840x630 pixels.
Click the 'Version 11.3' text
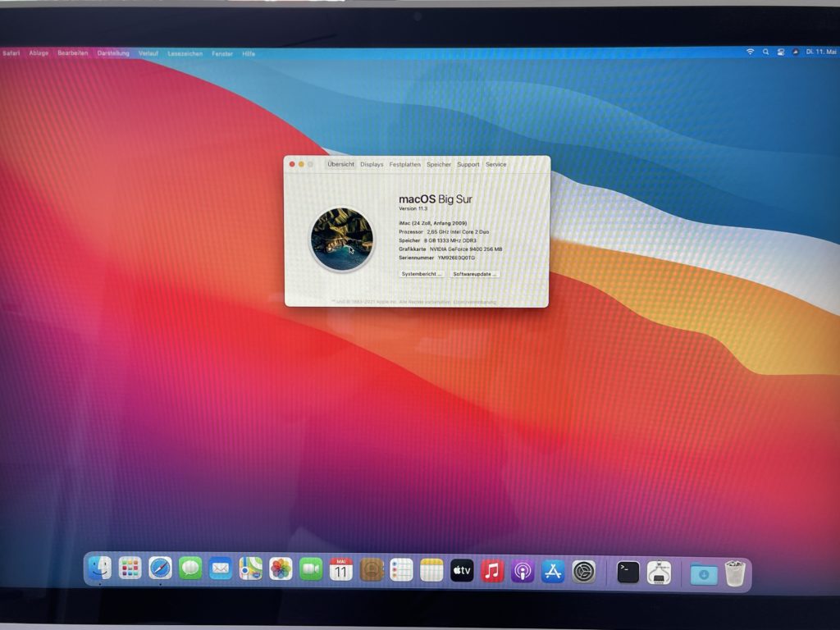tap(413, 208)
